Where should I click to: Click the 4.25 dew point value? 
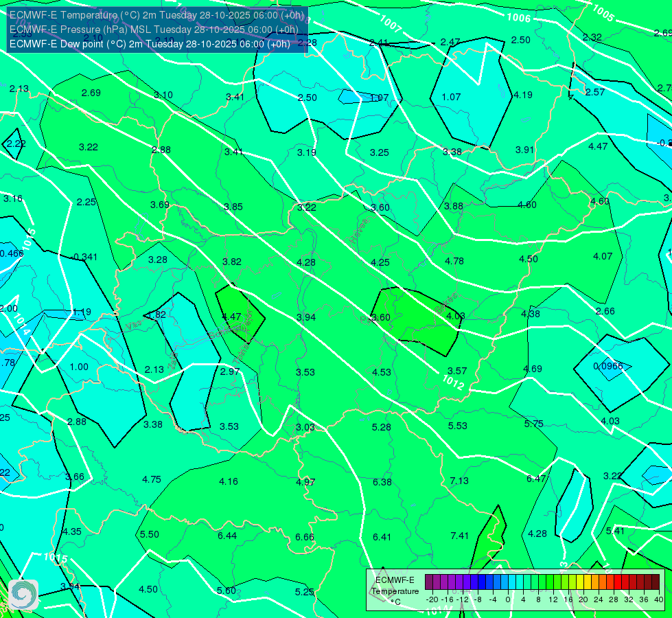tap(380, 262)
